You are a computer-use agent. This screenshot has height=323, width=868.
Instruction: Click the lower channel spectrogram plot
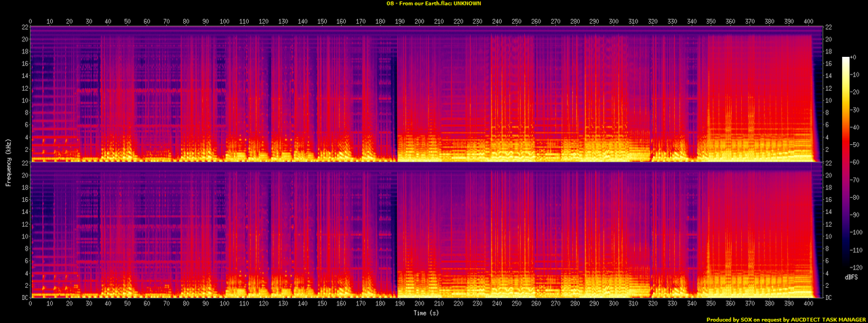426,230
